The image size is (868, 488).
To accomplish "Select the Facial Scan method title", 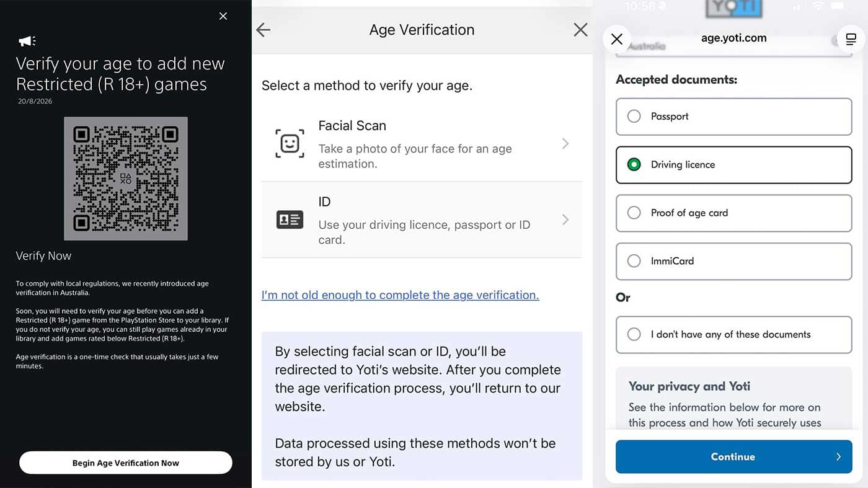I will point(352,125).
